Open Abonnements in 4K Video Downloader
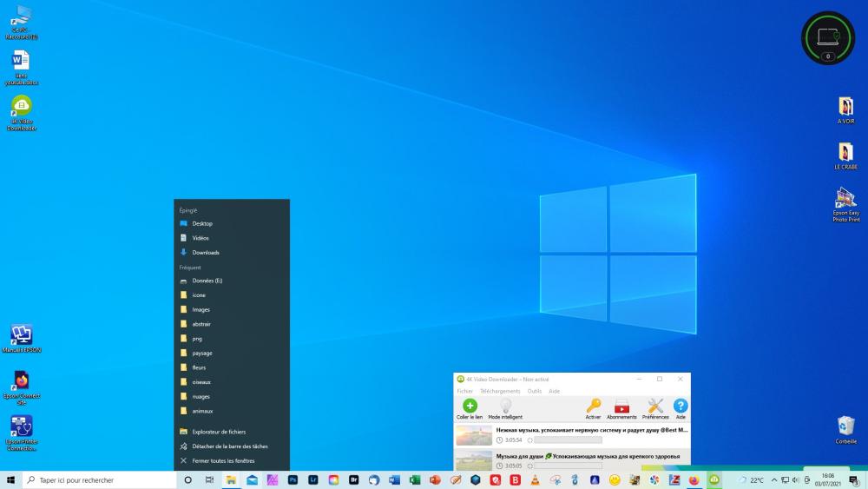The image size is (868, 489). (621, 406)
